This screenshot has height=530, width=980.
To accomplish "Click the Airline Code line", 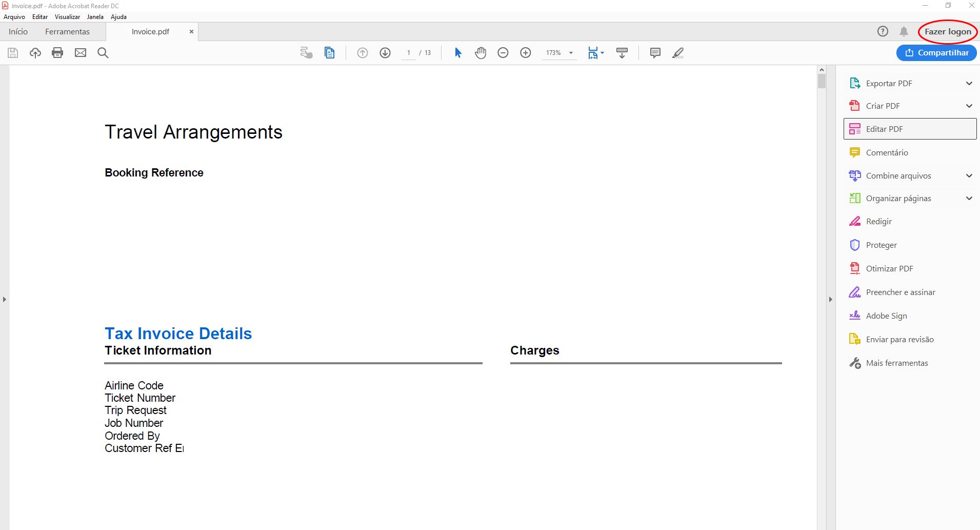I will [x=134, y=385].
